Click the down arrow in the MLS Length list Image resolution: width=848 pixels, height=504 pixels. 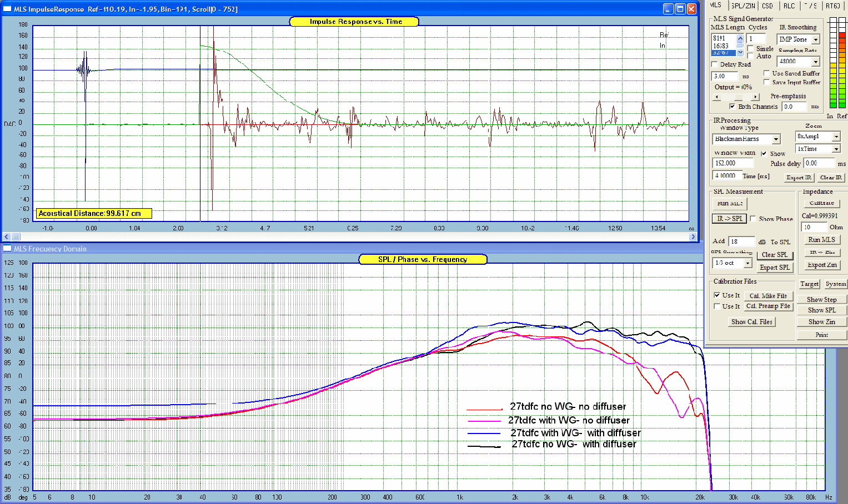pyautogui.click(x=740, y=52)
